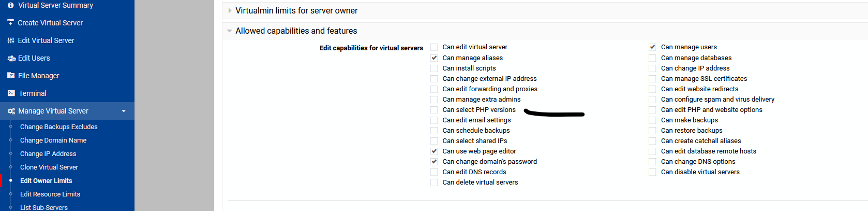Click the Virtual Server Summary info icon

coord(11,5)
